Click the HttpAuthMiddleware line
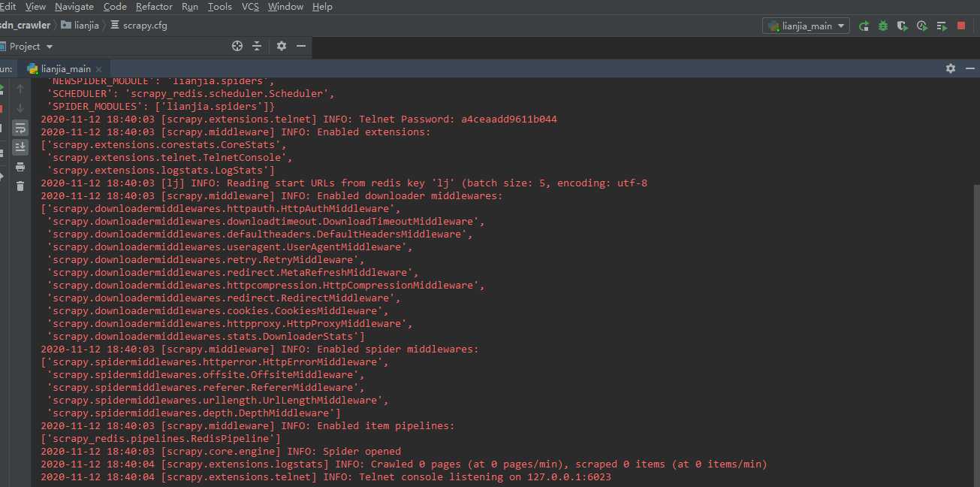Screen dimensions: 980x487 (221, 208)
